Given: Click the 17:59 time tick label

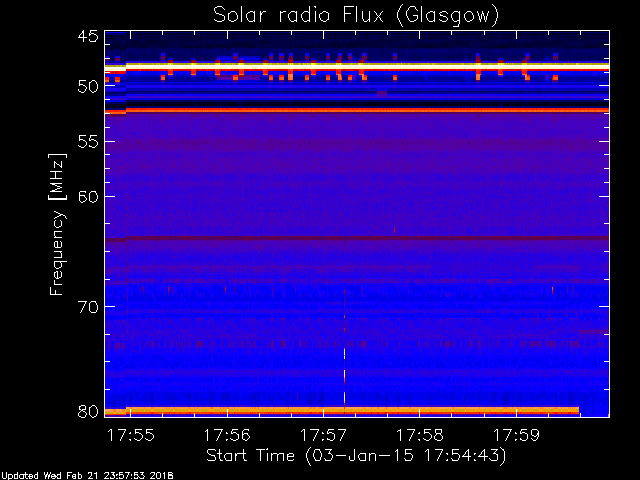Looking at the screenshot, I should (517, 435).
